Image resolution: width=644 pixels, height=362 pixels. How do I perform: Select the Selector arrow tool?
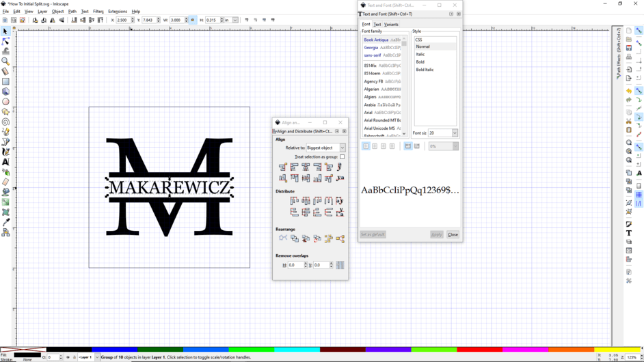5,31
